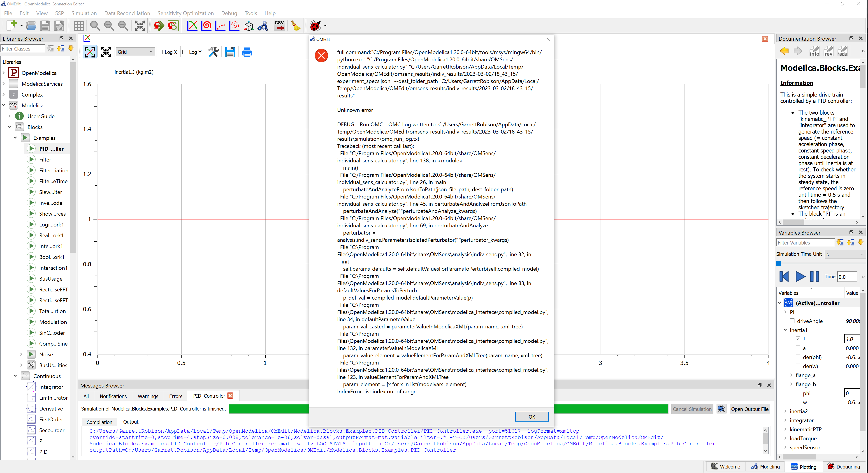Click the ladybug debugger toolbar icon
The height and width of the screenshot is (473, 868).
click(x=315, y=25)
